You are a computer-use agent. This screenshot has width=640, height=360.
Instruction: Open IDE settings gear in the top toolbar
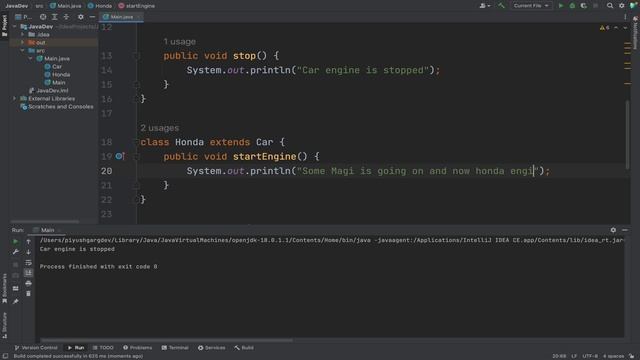pos(622,6)
